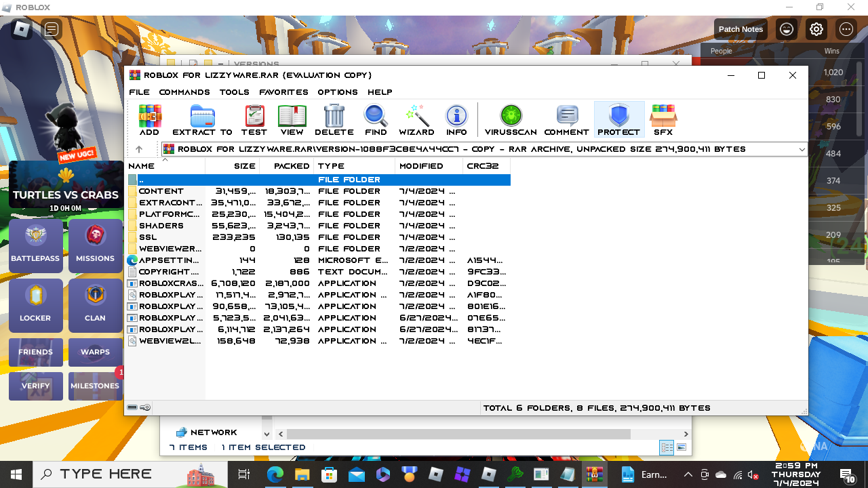Sort by the Name column header
868x488 pixels.
[165, 166]
